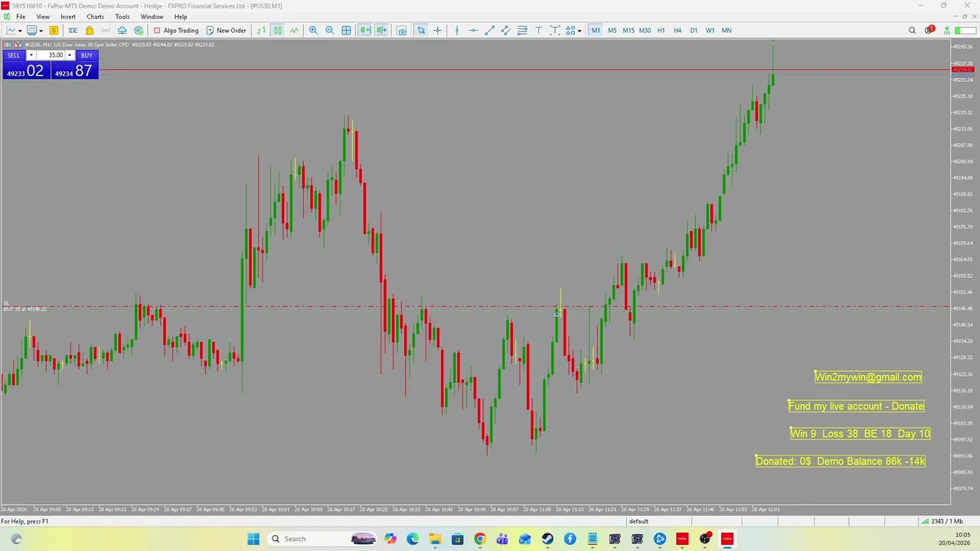Select the text drawing tool
Screen dimensions: 980x551
coord(538,31)
